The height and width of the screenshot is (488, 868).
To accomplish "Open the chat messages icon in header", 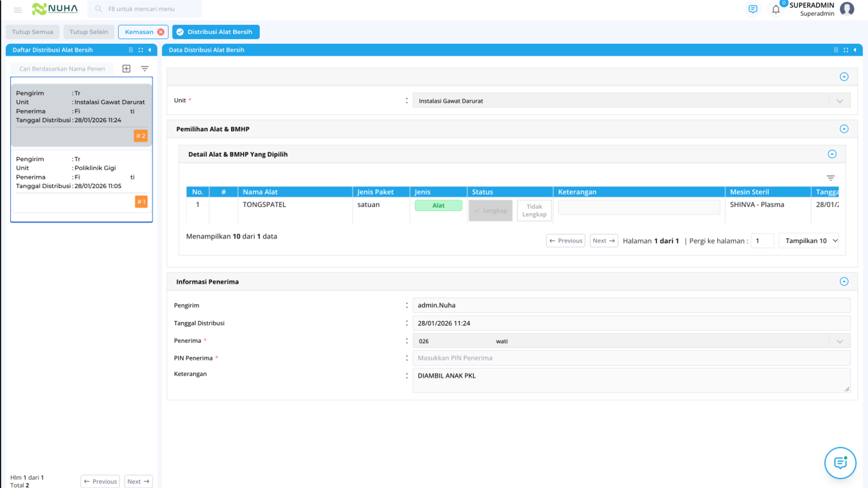I will pyautogui.click(x=753, y=9).
